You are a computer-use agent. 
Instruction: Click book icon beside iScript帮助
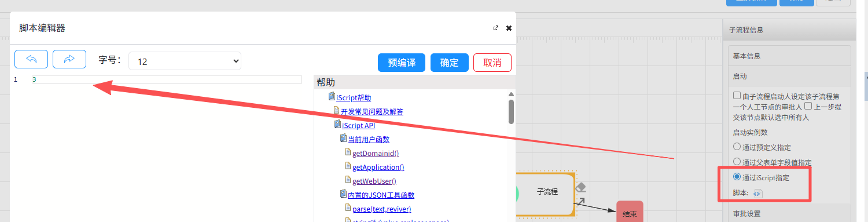click(x=332, y=97)
